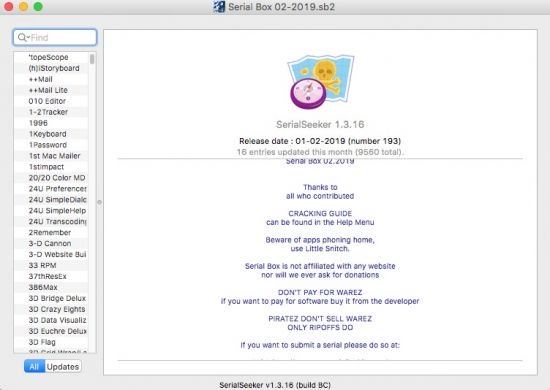Select the 24U Preferences entry
This screenshot has height=390, width=550.
51,189
